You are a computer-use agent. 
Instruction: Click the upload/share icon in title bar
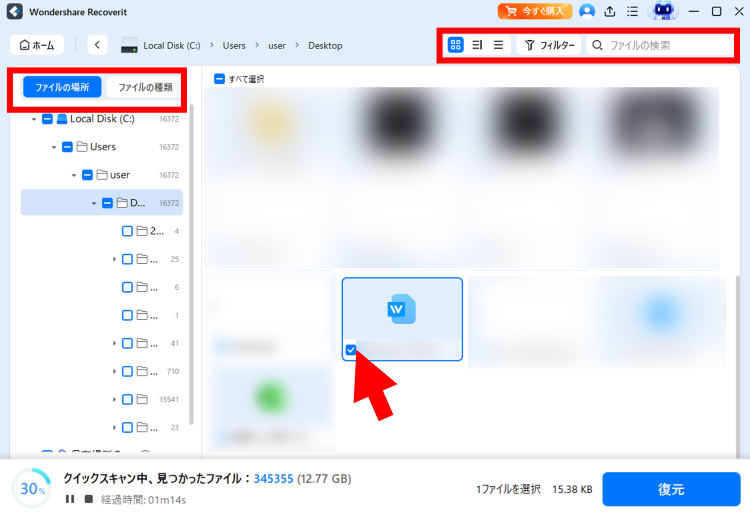[x=610, y=11]
